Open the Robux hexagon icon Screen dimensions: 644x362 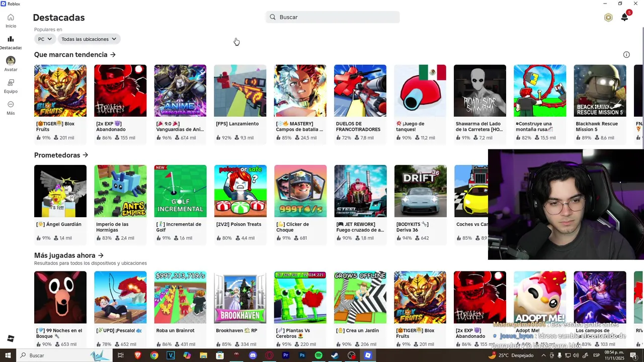tap(608, 18)
